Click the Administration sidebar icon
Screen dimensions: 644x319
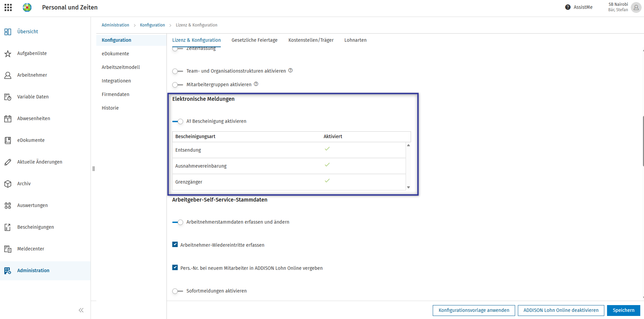pos(8,271)
